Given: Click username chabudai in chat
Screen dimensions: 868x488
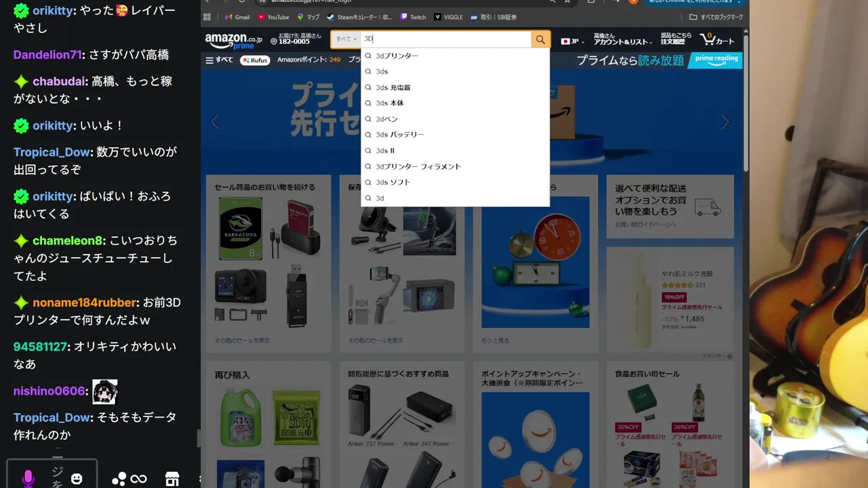Looking at the screenshot, I should coord(60,81).
